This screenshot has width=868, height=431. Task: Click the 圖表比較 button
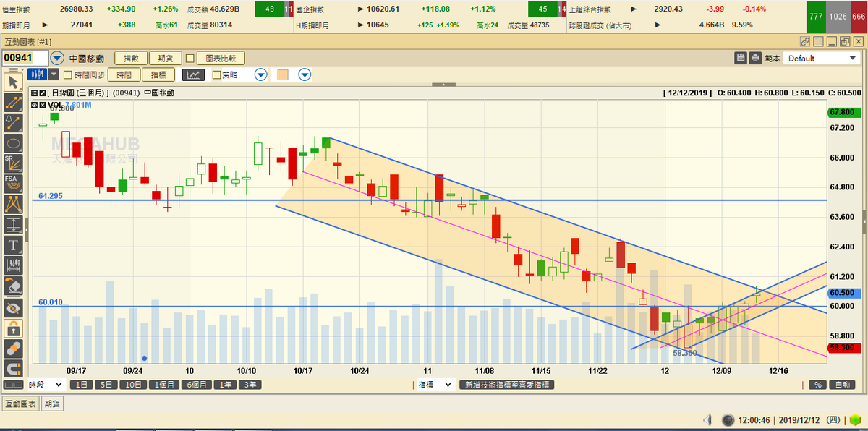pos(220,58)
